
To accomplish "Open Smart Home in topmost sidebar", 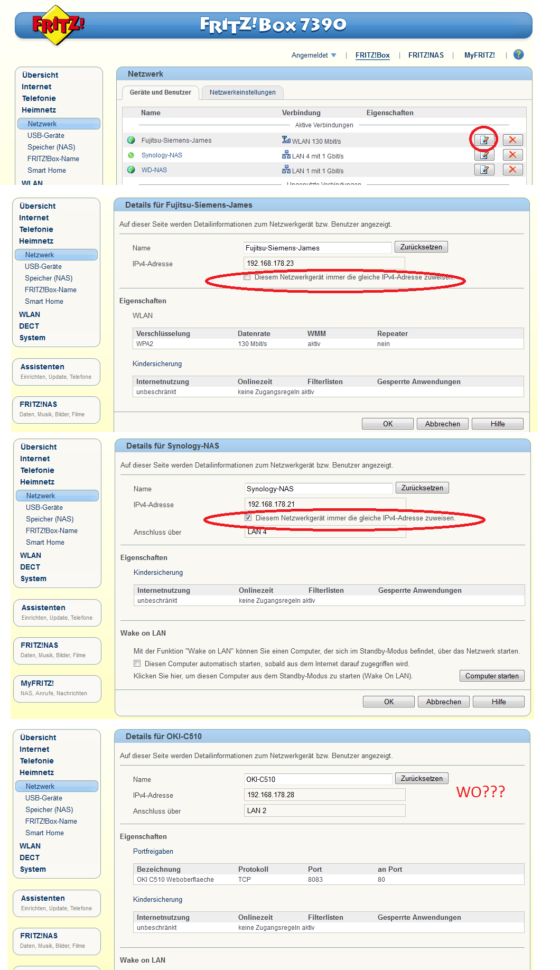I will coord(46,170).
